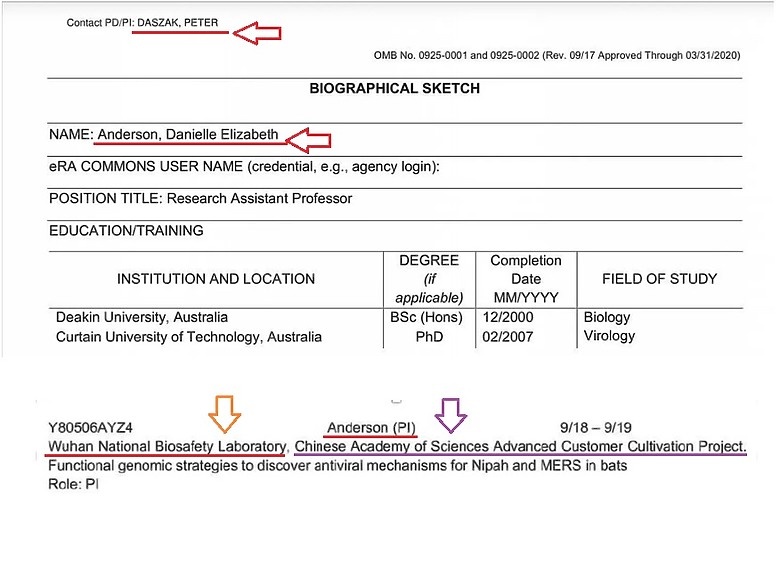Screen dimensions: 780x562
Task: Click the "eRA COMMONS USER NAME" line
Action: click(244, 167)
